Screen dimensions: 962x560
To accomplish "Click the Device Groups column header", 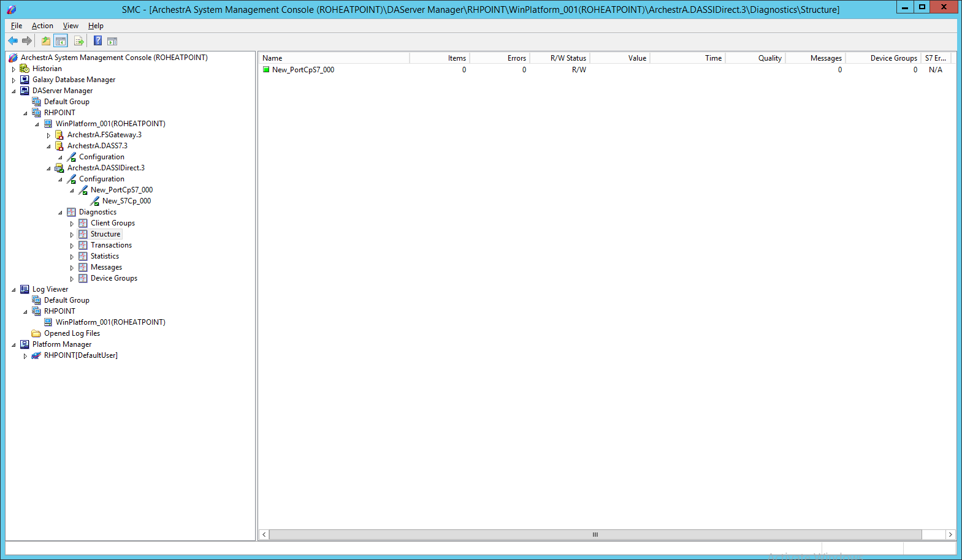I will tap(883, 58).
